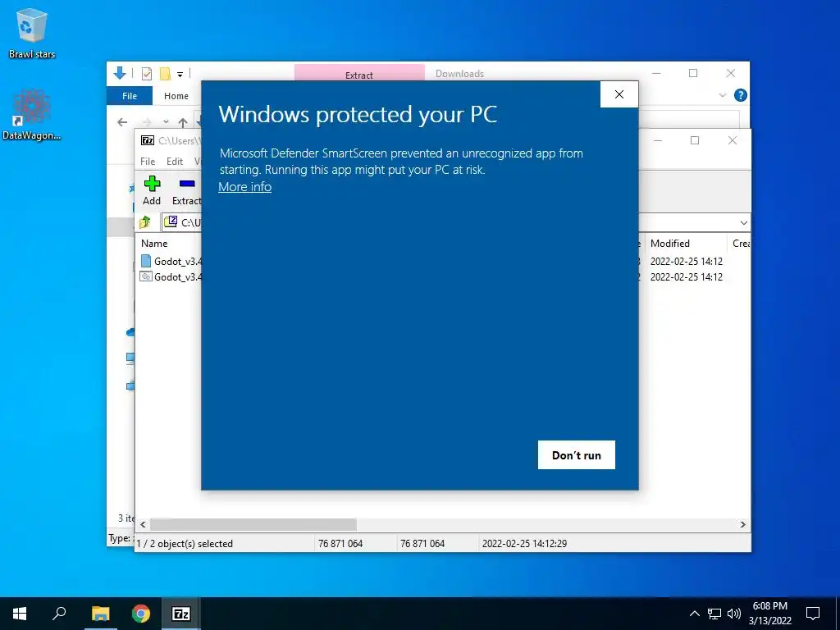
Task: Open the File menu in 7-Zip
Action: pos(148,162)
